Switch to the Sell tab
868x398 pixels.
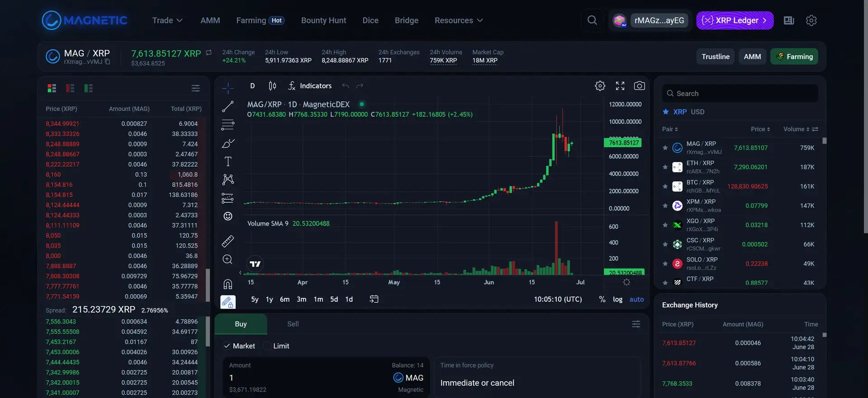[293, 324]
